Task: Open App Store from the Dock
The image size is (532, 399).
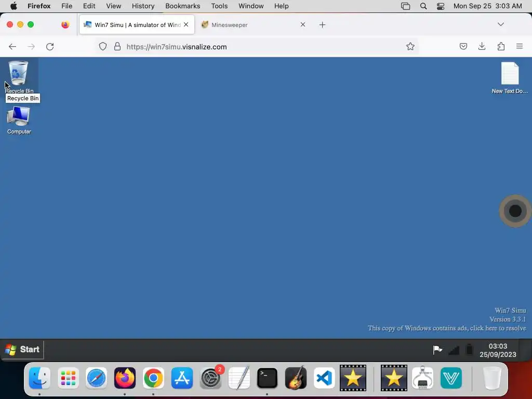Action: [x=182, y=378]
